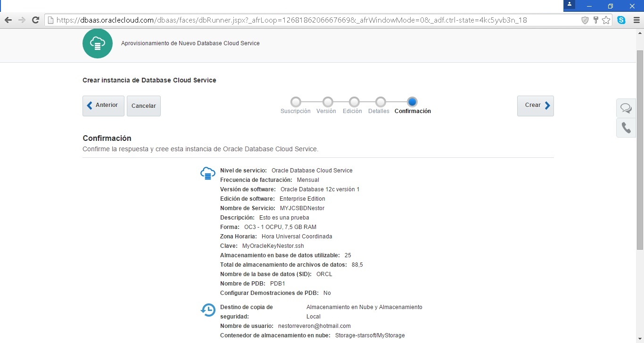644x343 pixels.
Task: Jump to the Suscripción step
Action: coord(296,102)
